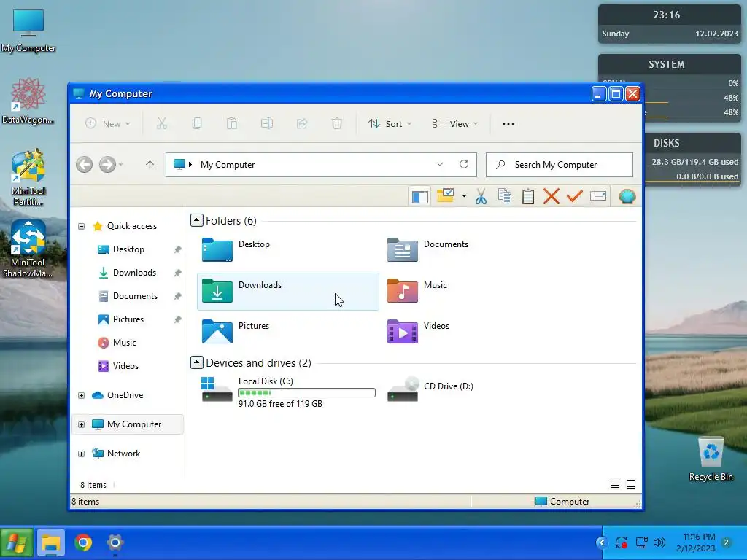This screenshot has width=747, height=560.
Task: Select Local Disk (C:) drive
Action: (x=287, y=392)
